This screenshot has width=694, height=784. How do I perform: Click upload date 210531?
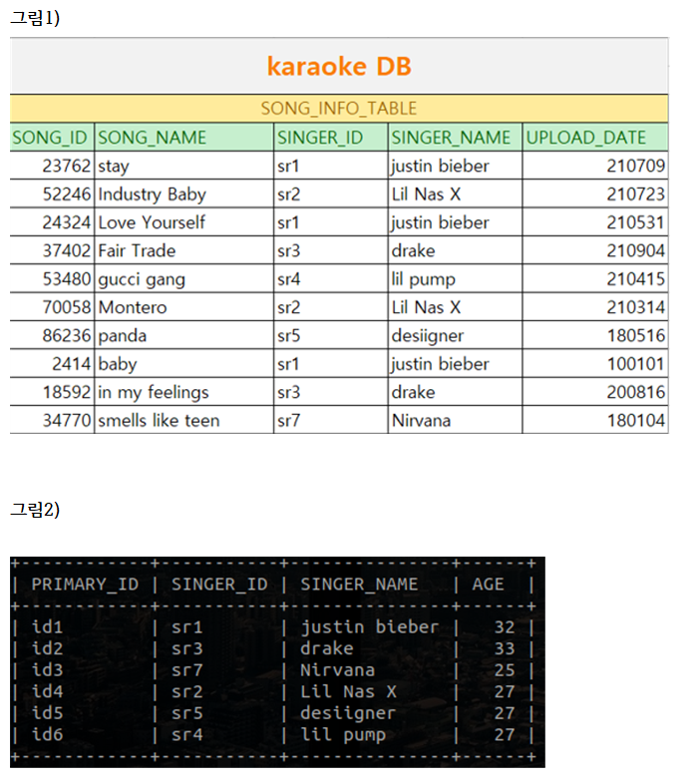[x=595, y=222]
